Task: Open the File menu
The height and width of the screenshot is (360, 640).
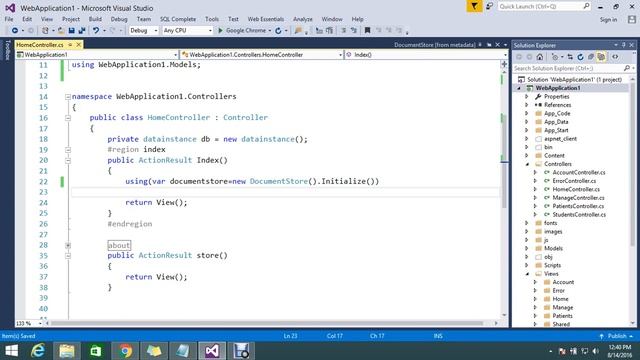Action: [9, 19]
